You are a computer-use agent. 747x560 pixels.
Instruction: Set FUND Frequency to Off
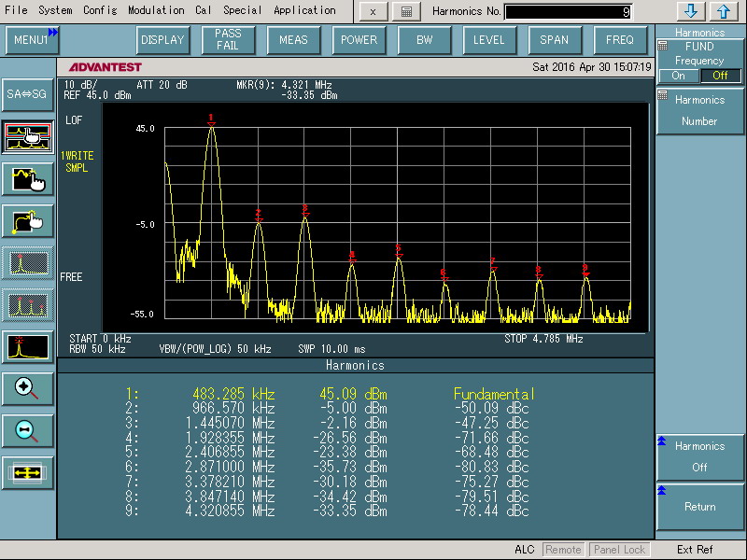pos(720,76)
